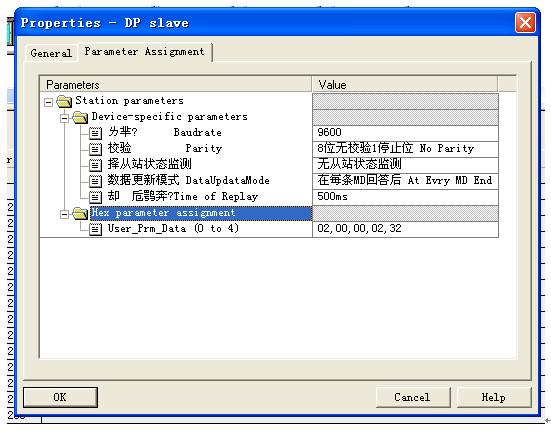Click the Cancel button
Image resolution: width=551 pixels, height=433 pixels.
click(x=413, y=397)
